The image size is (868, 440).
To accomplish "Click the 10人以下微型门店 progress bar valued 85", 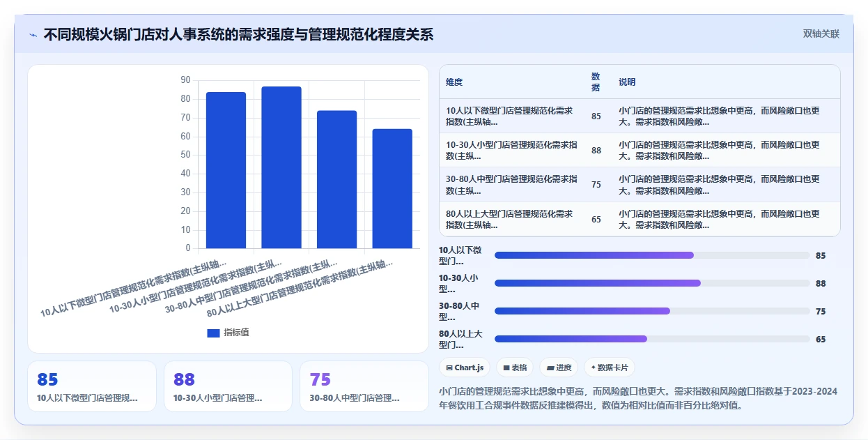I will pos(652,255).
